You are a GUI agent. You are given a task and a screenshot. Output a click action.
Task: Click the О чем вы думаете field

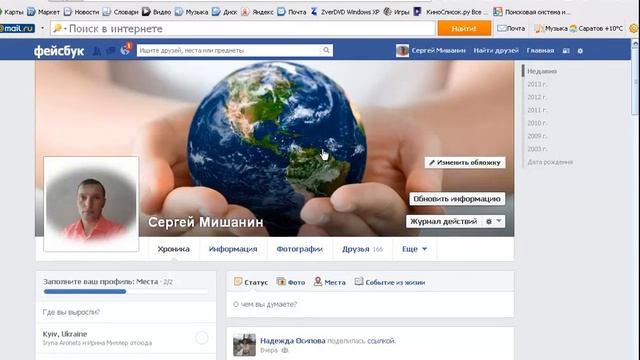[370, 304]
